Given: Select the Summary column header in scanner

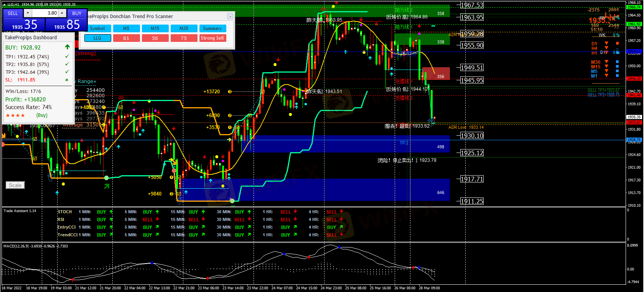Looking at the screenshot, I should pyautogui.click(x=212, y=28).
